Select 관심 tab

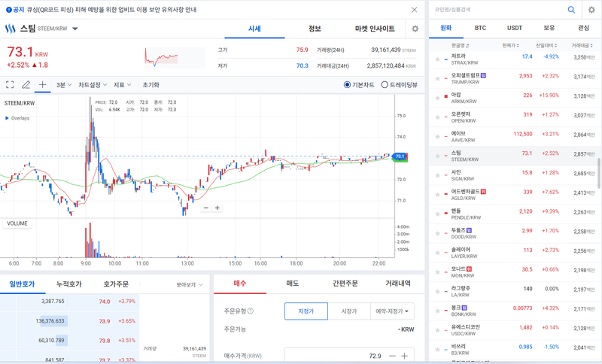click(584, 28)
